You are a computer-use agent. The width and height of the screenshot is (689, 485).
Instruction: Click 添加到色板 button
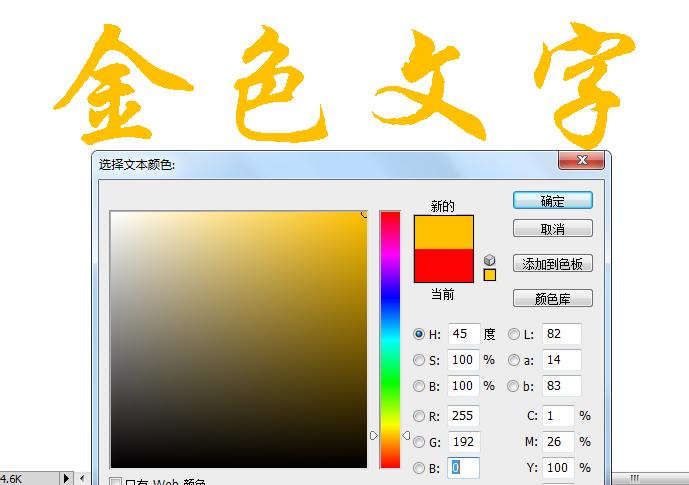point(553,264)
